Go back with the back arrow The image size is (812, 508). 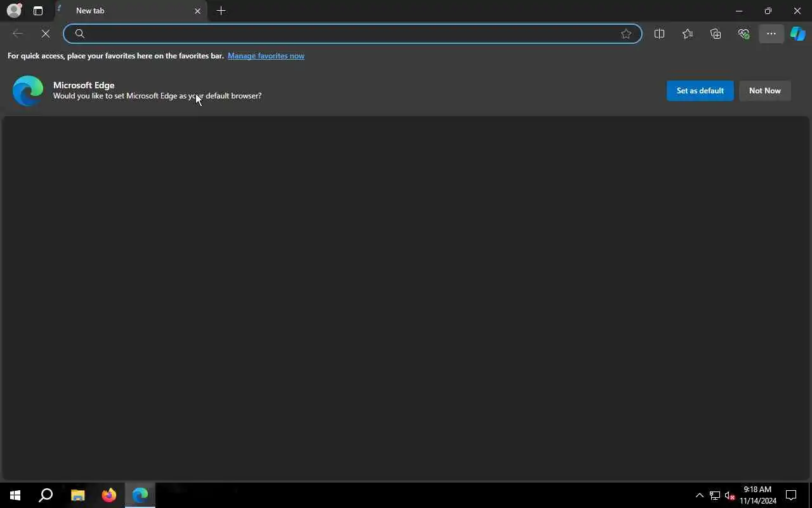point(18,34)
